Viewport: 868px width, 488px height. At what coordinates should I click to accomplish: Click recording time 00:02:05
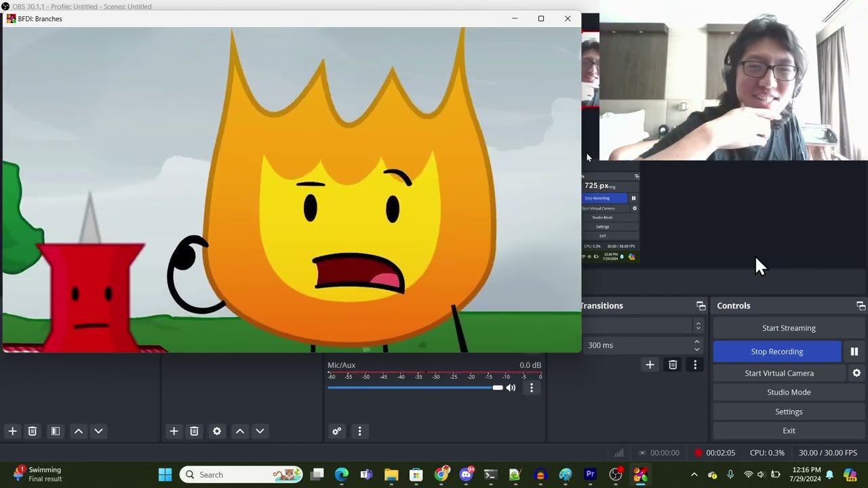(720, 453)
